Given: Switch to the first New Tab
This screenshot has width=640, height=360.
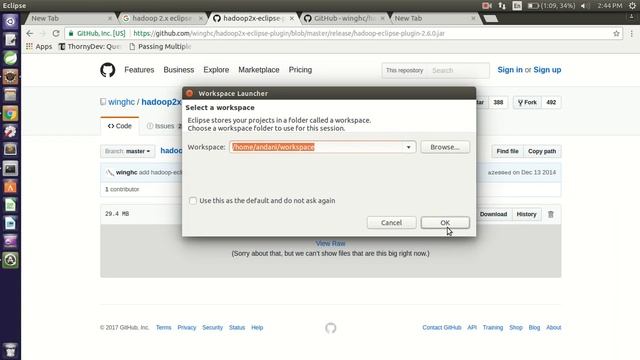Looking at the screenshot, I should tap(69, 18).
